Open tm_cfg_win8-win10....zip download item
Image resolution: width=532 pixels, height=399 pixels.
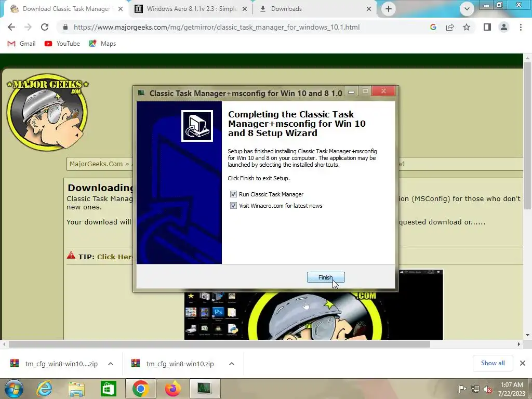tap(54, 364)
